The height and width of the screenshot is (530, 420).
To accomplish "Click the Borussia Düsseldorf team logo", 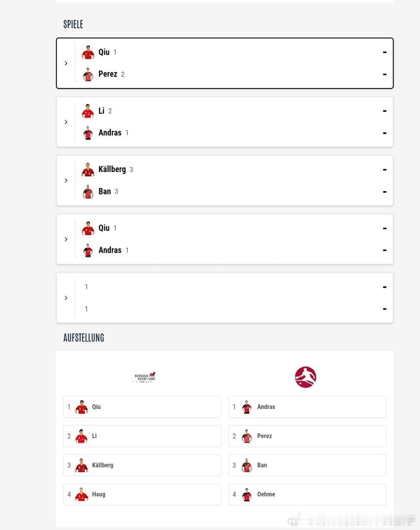I will [x=144, y=377].
